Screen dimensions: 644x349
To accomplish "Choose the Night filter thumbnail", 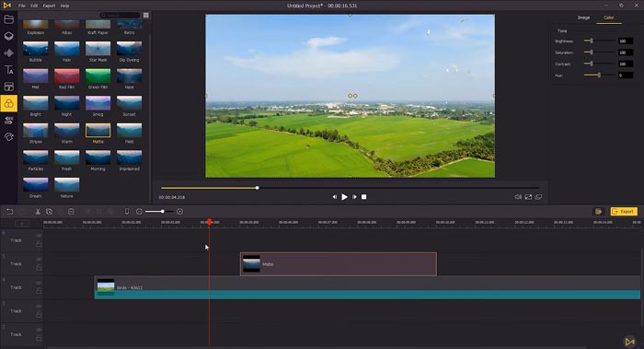I will 66,103.
